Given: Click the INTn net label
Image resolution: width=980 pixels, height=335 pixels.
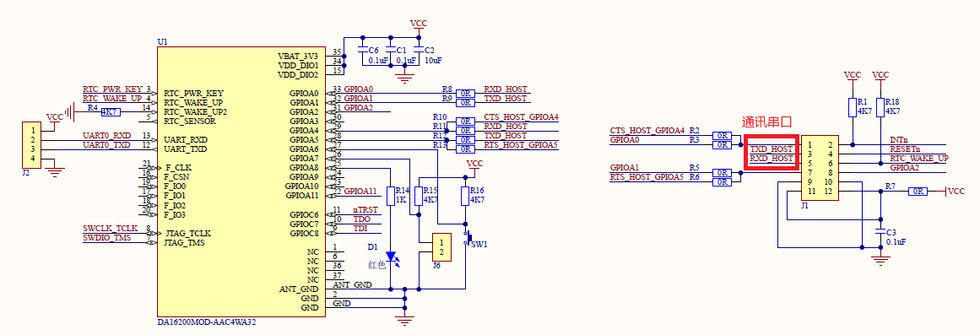Looking at the screenshot, I should (x=899, y=140).
